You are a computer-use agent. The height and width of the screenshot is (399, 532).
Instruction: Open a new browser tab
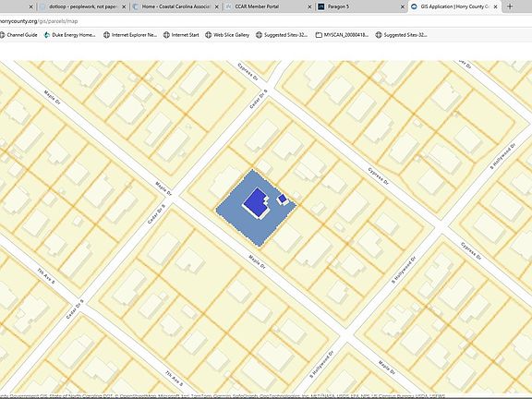click(510, 6)
